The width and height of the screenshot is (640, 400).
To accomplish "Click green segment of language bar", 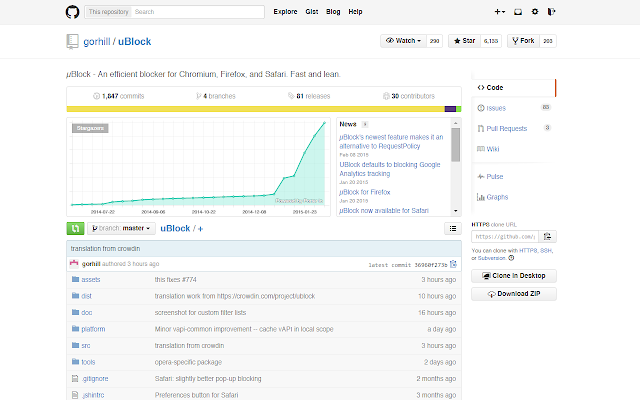I will click(x=459, y=109).
